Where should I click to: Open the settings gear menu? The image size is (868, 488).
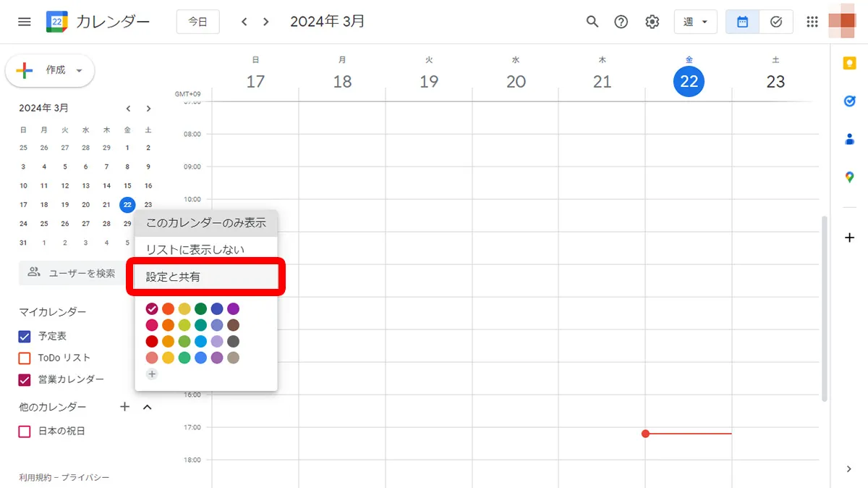click(x=652, y=22)
